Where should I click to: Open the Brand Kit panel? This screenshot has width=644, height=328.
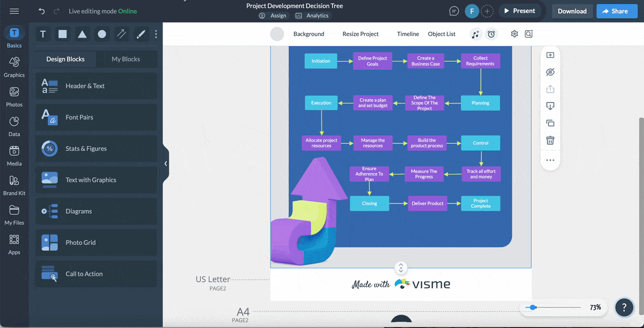[x=14, y=185]
